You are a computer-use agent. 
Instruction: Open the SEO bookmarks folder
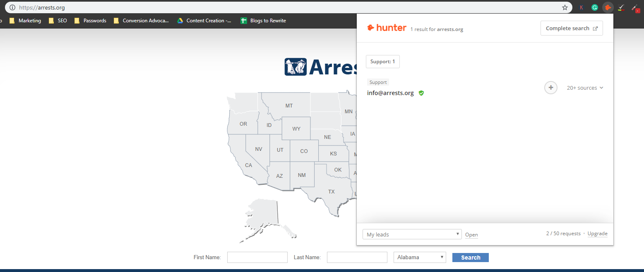58,21
